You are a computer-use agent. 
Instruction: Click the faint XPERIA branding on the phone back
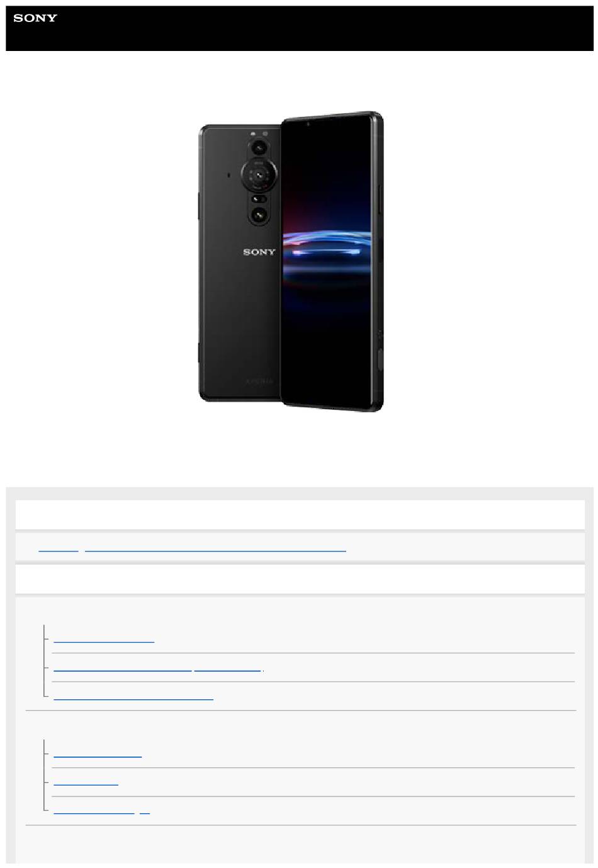[x=259, y=381]
